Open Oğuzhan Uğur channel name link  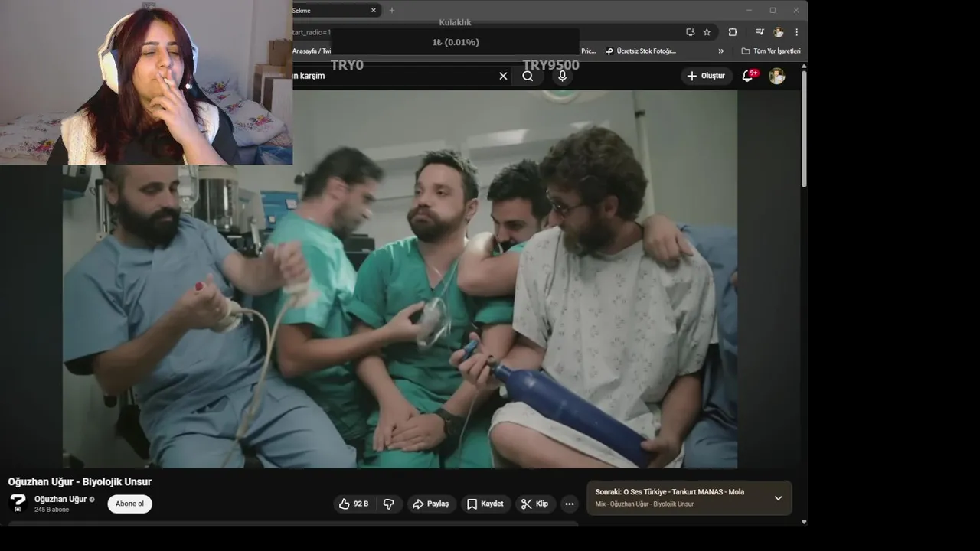(60, 499)
